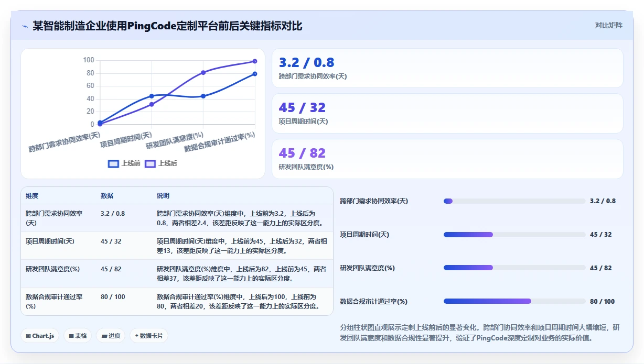Click the 维度 column header

[x=32, y=196]
